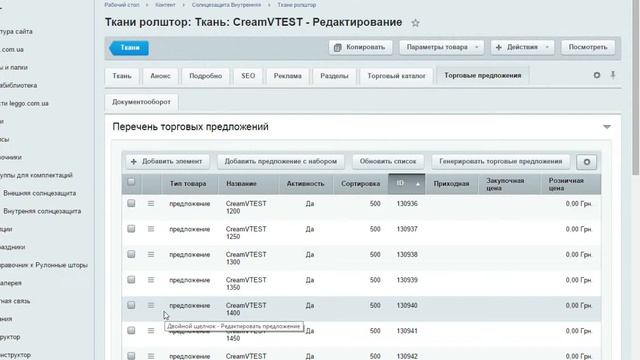Check the box for row 130941
Viewport: 640px width, 360px height.
tap(131, 330)
